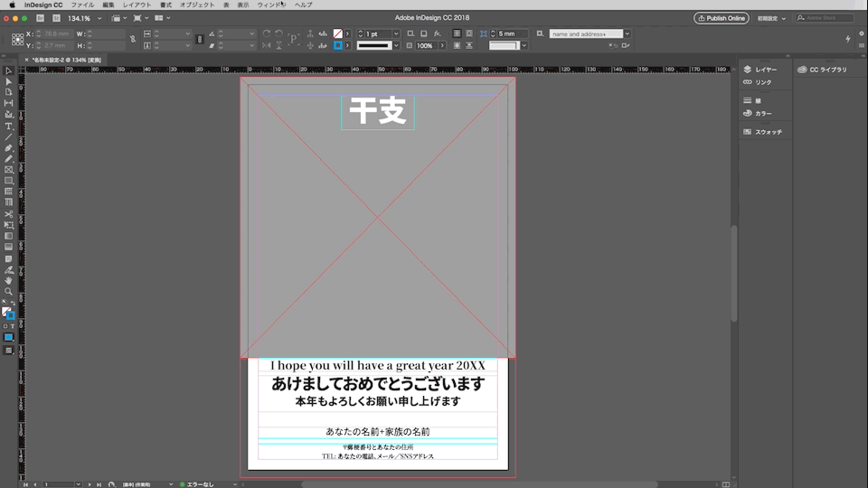Screen dimensions: 868x488
Task: Open the スウォッチ panel
Action: tap(763, 132)
